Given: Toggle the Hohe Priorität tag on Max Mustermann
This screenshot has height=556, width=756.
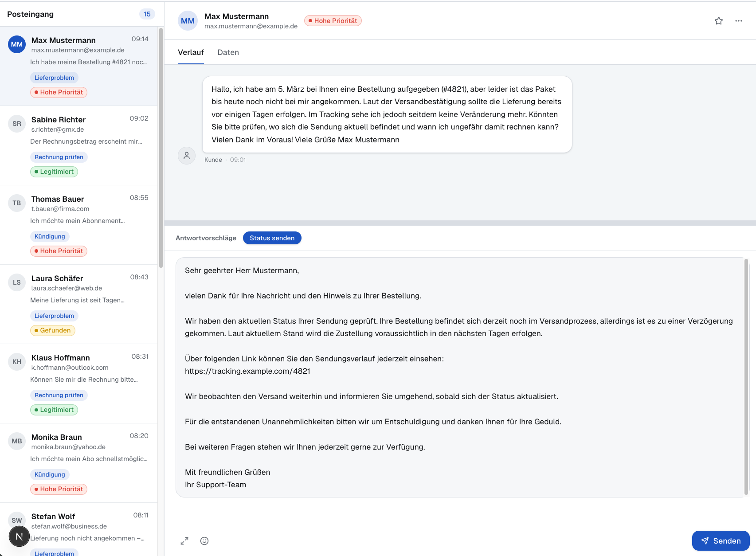Looking at the screenshot, I should (x=58, y=92).
